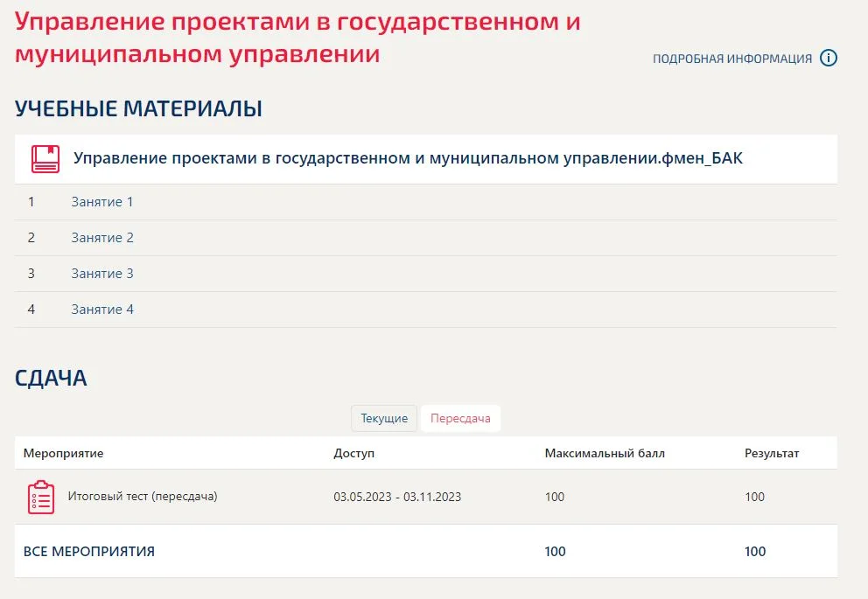The width and height of the screenshot is (868, 599).
Task: Open Занятие 4 lesson
Action: click(102, 310)
